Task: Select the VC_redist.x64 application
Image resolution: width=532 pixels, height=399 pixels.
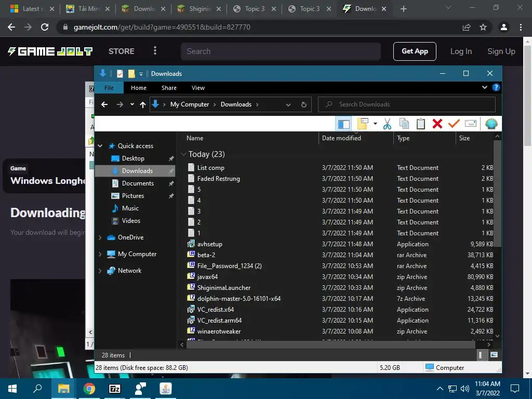Action: 215,310
